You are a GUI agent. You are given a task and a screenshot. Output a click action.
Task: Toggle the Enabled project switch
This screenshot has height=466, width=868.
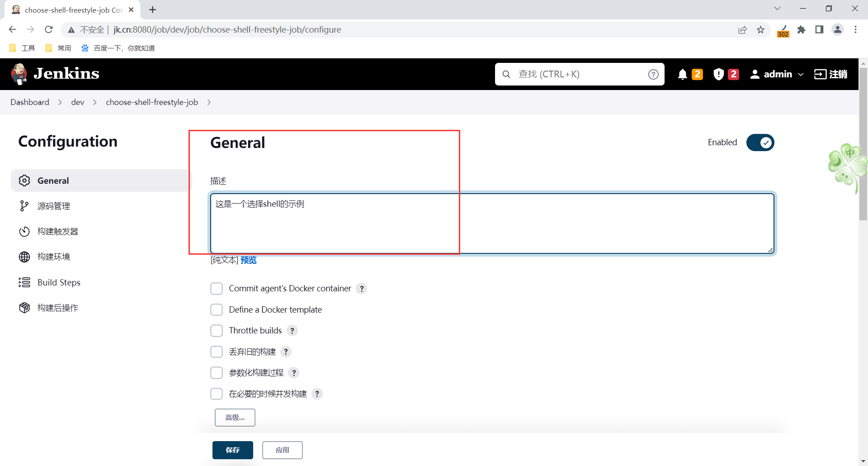760,143
